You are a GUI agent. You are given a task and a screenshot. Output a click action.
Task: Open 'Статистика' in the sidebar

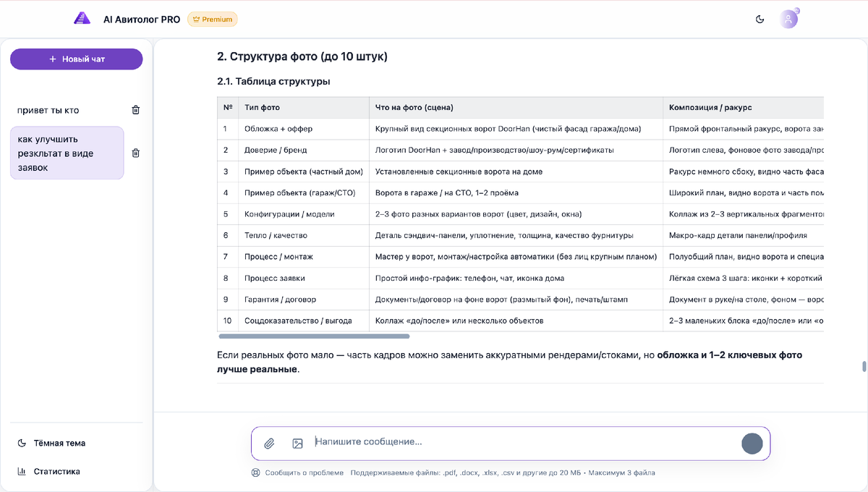tap(49, 471)
